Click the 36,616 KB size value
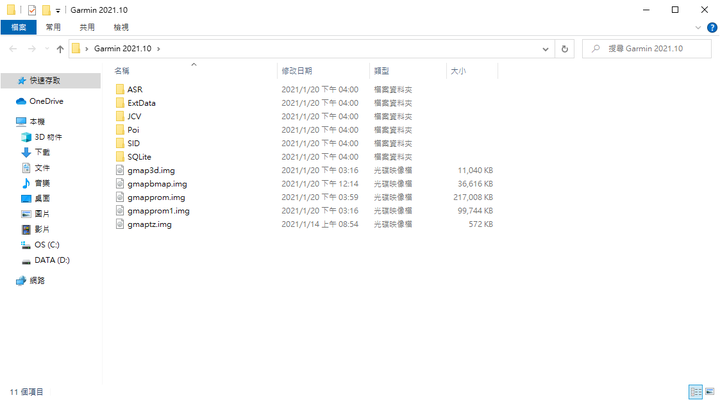720x400 pixels. 475,184
